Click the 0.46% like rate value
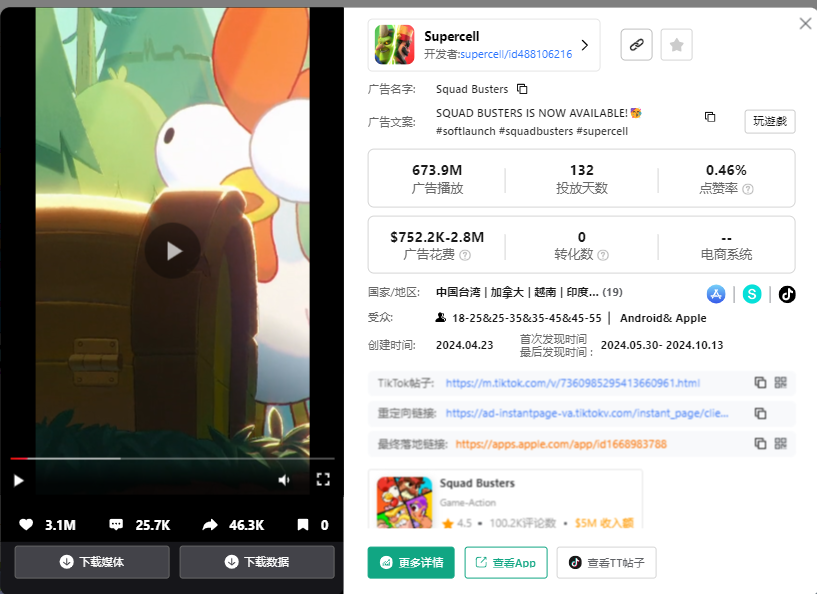This screenshot has height=594, width=817. point(726,170)
